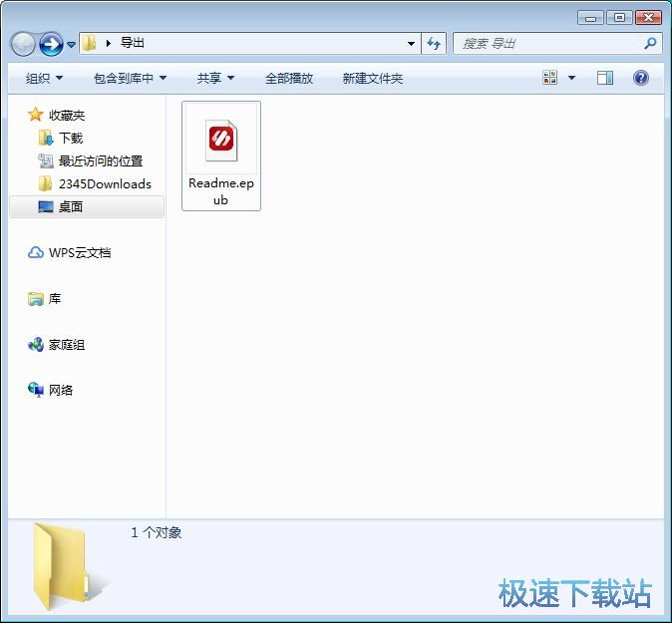Viewport: 672px width, 623px height.
Task: Click the blue Help question mark icon
Action: point(640,78)
